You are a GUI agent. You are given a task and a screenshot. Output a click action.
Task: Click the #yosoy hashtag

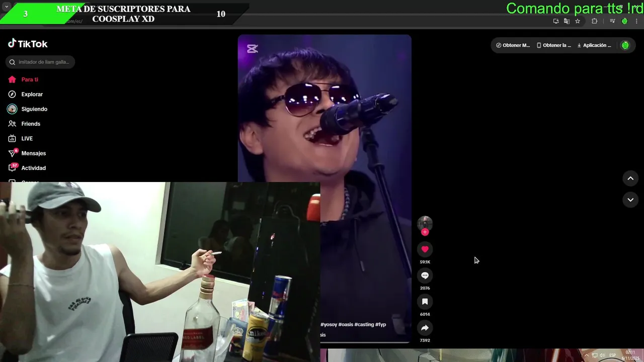[x=329, y=324]
